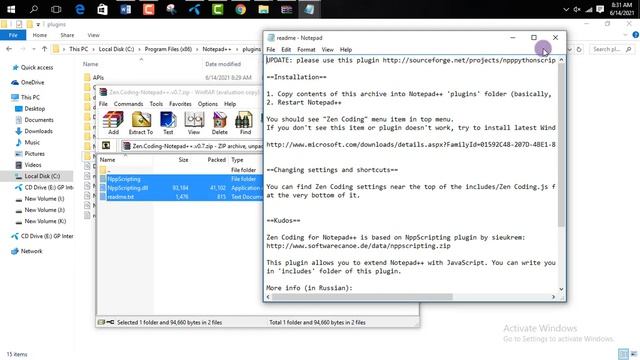Open Task View from the taskbar
This screenshot has height=360, width=640.
click(x=56, y=9)
